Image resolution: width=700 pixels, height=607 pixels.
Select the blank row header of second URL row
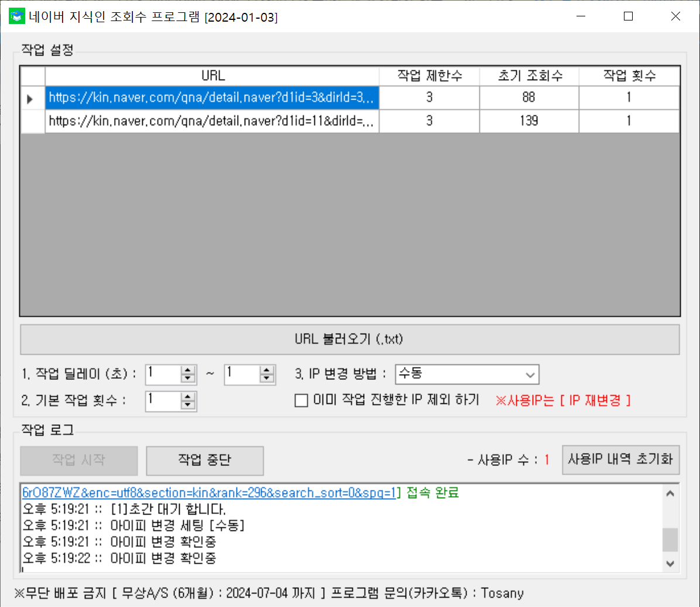pos(33,121)
